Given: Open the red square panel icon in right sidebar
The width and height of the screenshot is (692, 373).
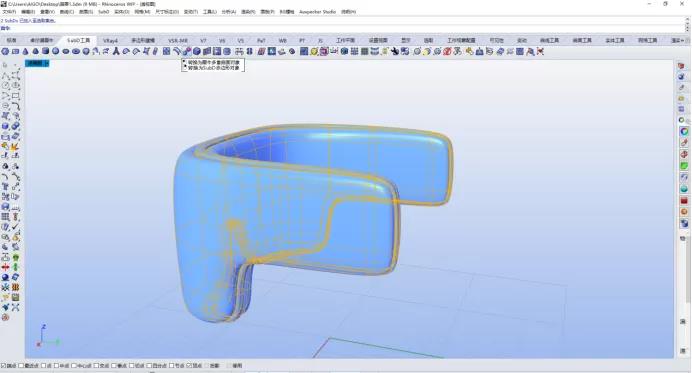Looking at the screenshot, I should (x=684, y=200).
